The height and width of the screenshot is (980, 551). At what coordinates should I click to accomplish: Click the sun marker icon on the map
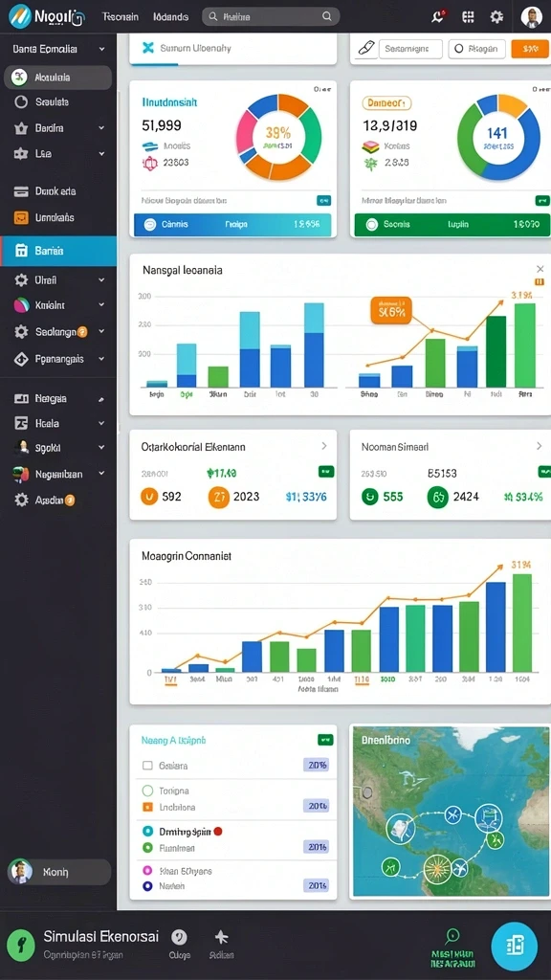tap(437, 869)
